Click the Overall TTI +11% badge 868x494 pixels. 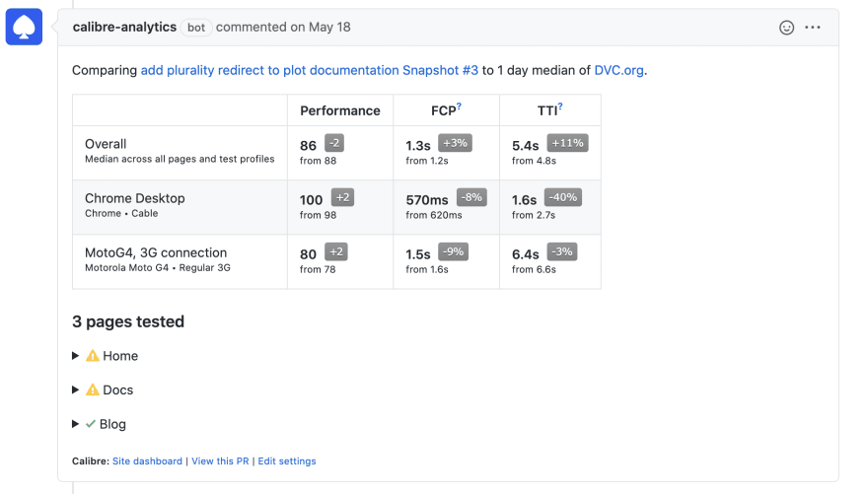pyautogui.click(x=567, y=143)
